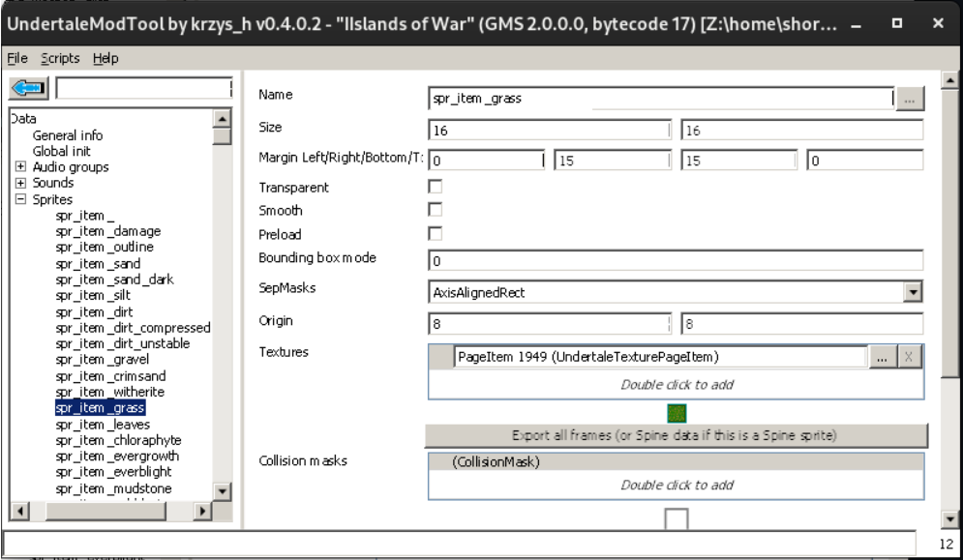Viewport: 963px width, 560px height.
Task: Click the search box above the tree
Action: point(143,88)
